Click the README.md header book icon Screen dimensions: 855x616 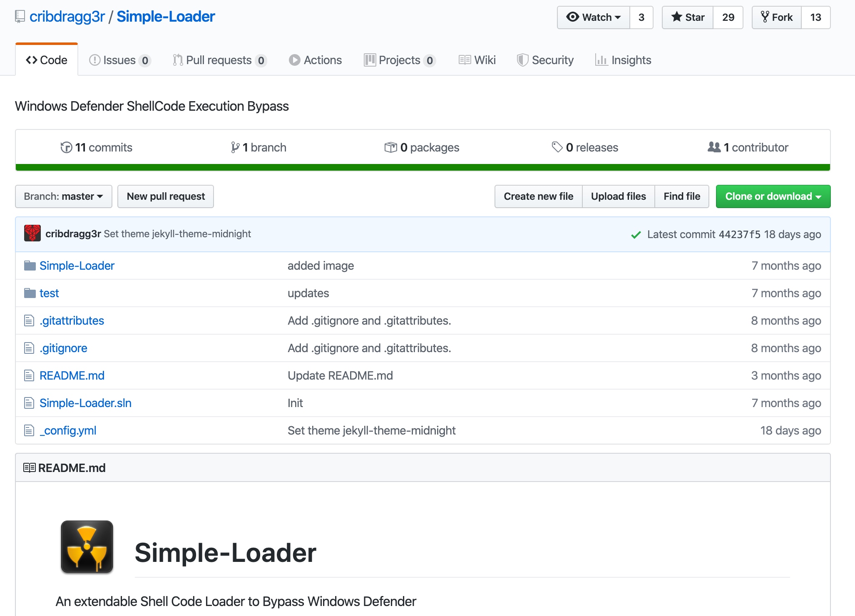30,468
